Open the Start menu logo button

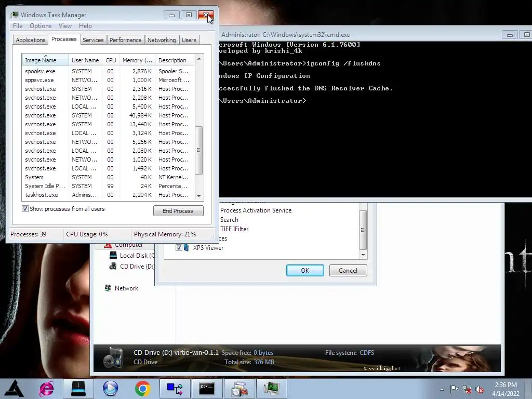pos(14,389)
